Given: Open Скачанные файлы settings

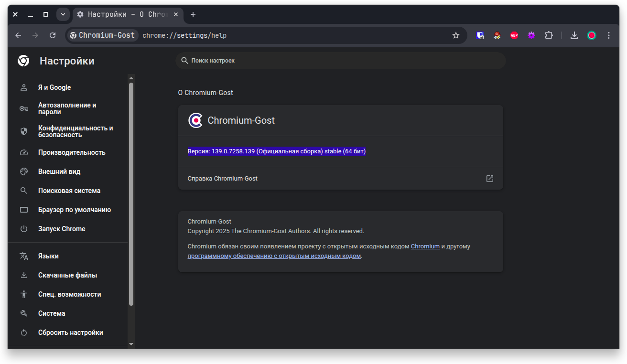Looking at the screenshot, I should [x=68, y=275].
